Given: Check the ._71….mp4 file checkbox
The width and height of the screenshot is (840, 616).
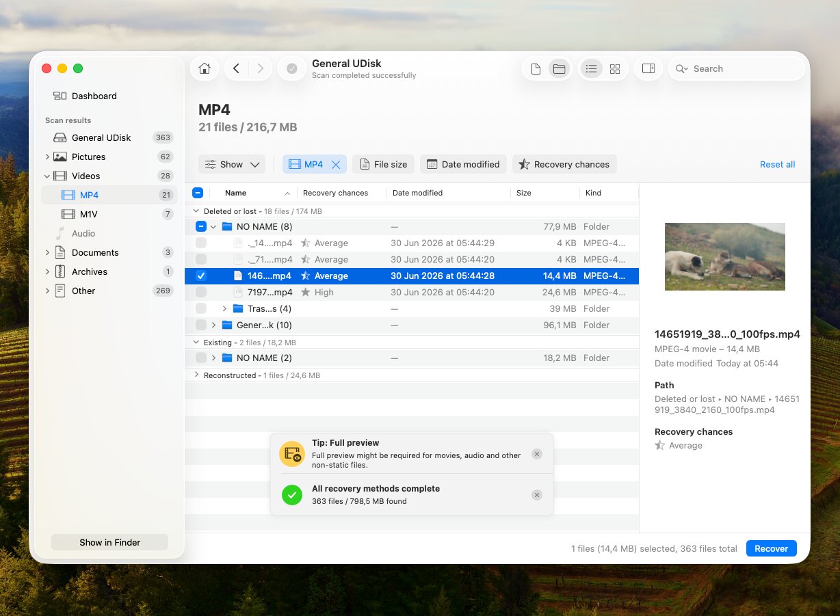Looking at the screenshot, I should pyautogui.click(x=201, y=259).
